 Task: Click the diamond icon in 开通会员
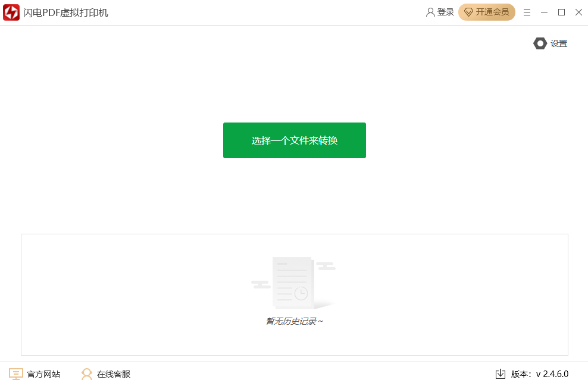[x=468, y=12]
